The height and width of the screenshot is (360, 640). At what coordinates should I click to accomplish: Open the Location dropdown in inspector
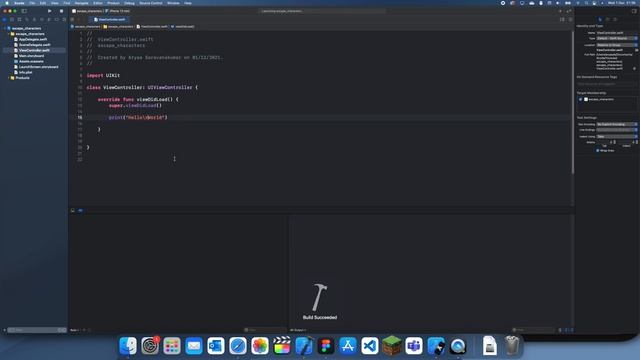tap(617, 45)
